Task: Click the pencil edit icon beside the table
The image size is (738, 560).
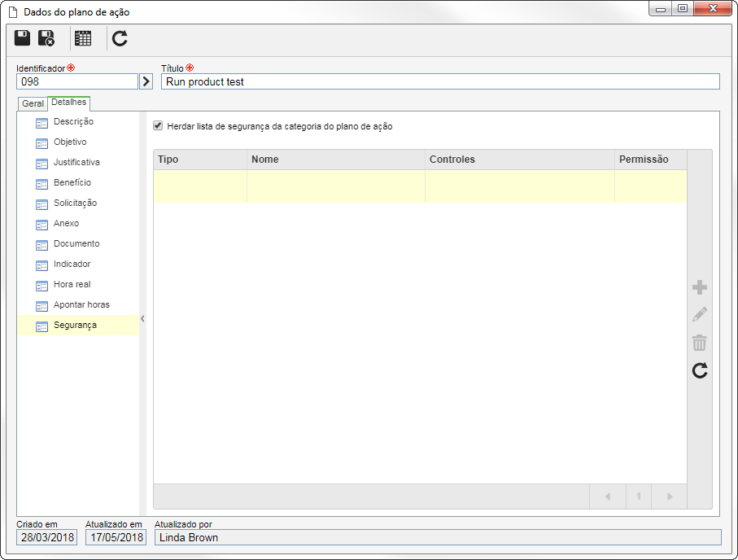Action: pyautogui.click(x=700, y=315)
